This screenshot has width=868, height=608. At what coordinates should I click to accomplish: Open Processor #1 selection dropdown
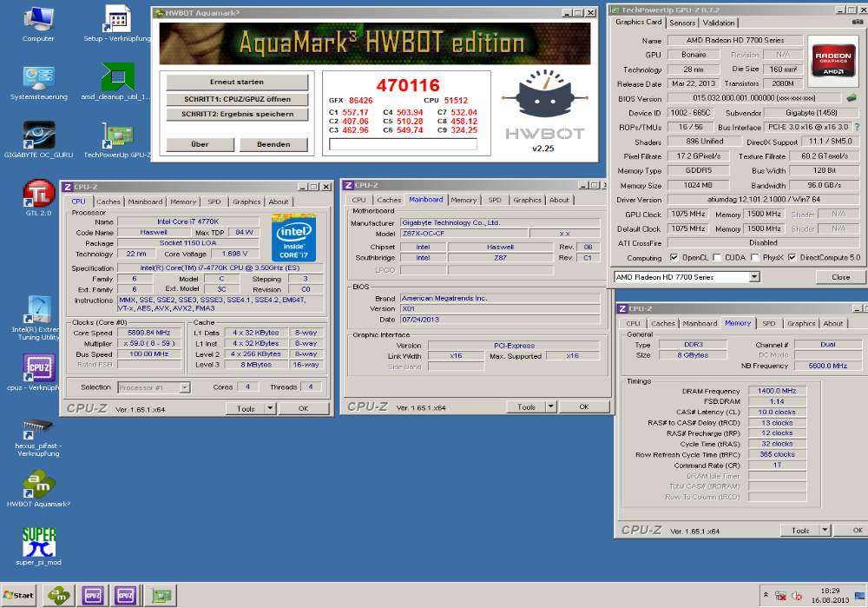click(x=185, y=387)
